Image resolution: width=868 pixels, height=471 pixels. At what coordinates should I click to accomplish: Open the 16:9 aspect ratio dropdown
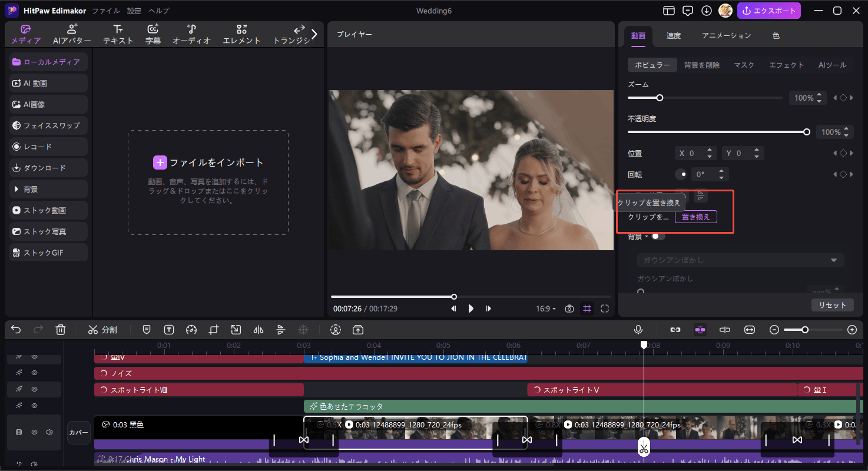click(545, 309)
